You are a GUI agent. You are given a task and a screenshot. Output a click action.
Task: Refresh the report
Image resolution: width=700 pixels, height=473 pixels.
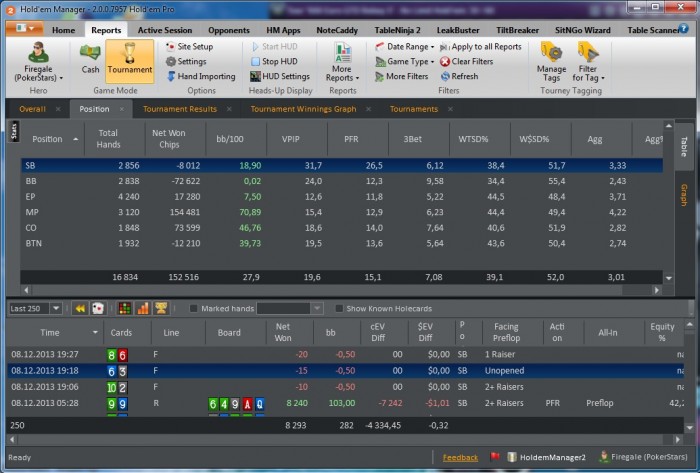tap(459, 76)
